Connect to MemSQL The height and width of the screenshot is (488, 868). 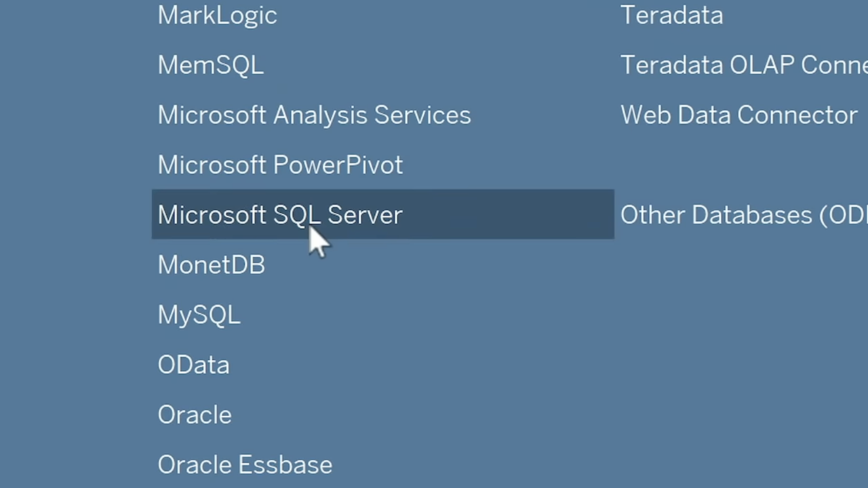pos(210,65)
